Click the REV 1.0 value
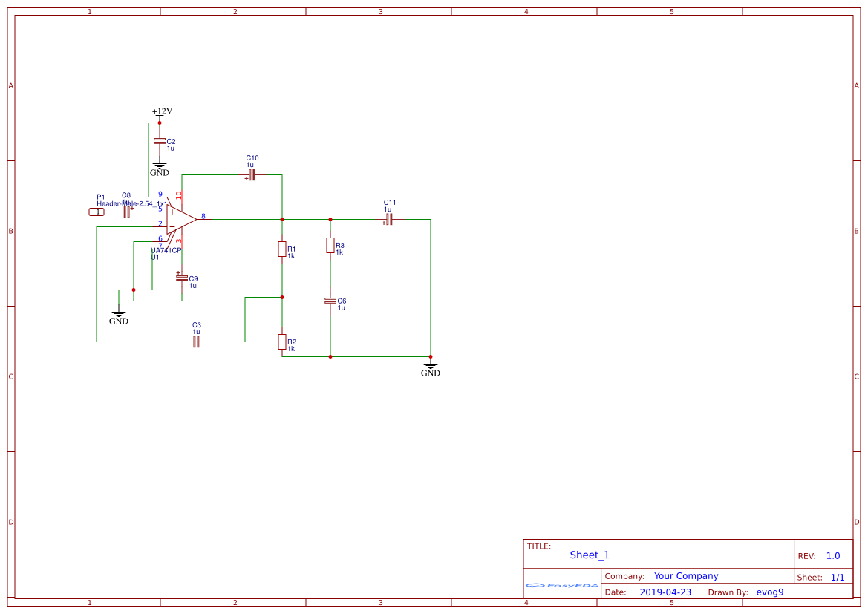The height and width of the screenshot is (614, 868). (x=833, y=556)
